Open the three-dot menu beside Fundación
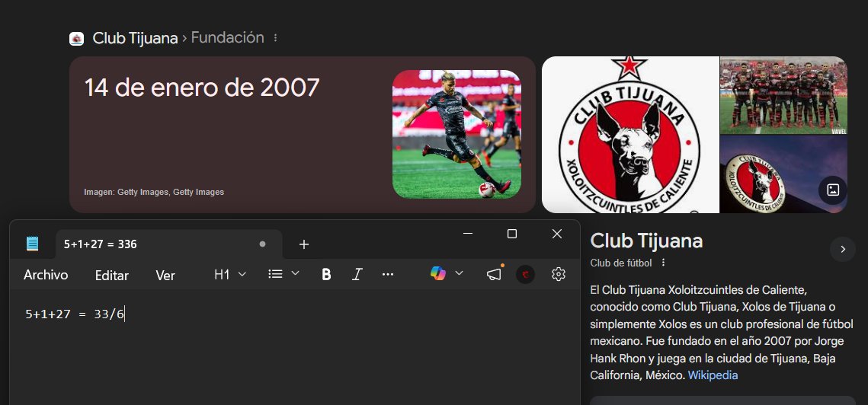Image resolution: width=868 pixels, height=405 pixels. tap(276, 38)
